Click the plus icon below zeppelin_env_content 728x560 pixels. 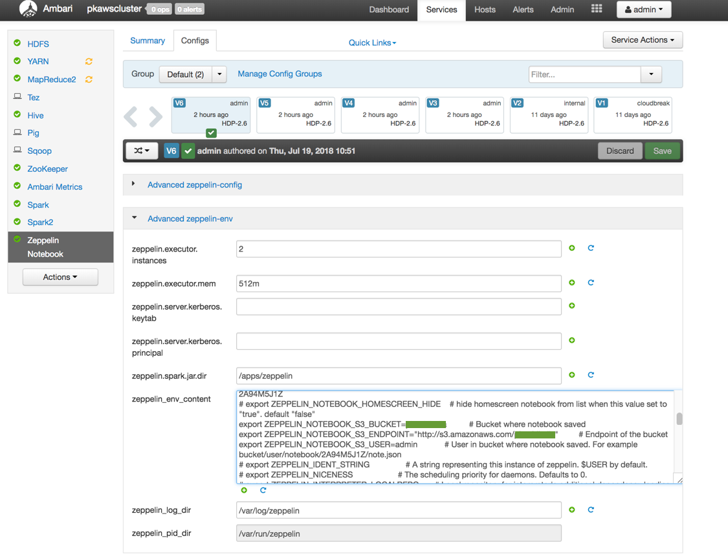[244, 490]
